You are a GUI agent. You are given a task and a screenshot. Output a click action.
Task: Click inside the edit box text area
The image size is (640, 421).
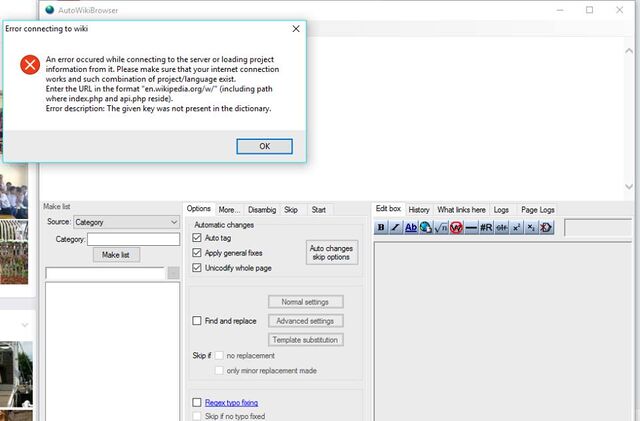[x=503, y=331]
